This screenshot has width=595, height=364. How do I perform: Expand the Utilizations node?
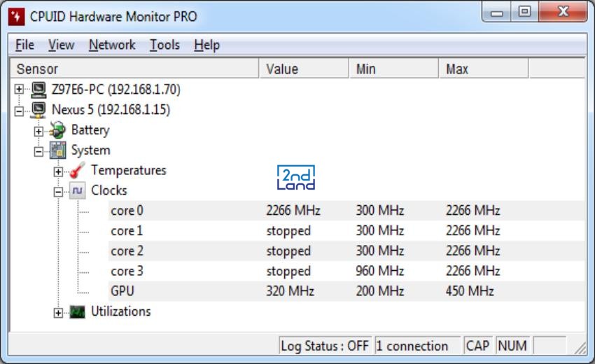click(58, 313)
